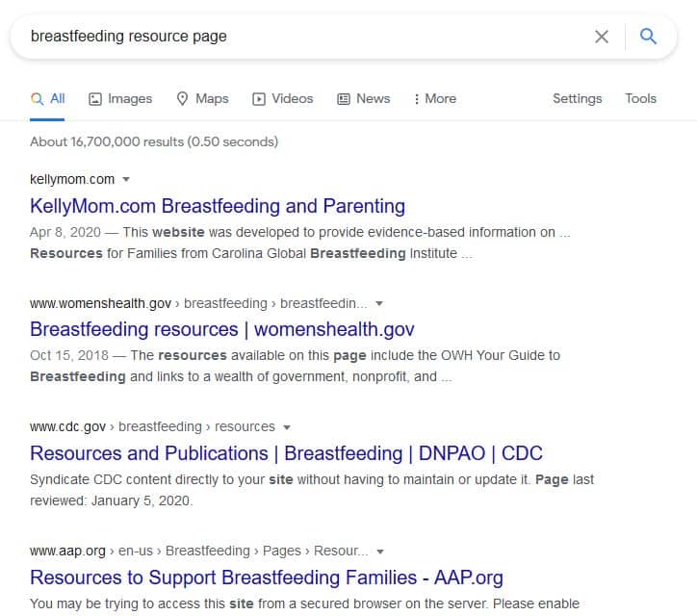Click the www.cdc.gov breadcrumb URL

tap(65, 426)
